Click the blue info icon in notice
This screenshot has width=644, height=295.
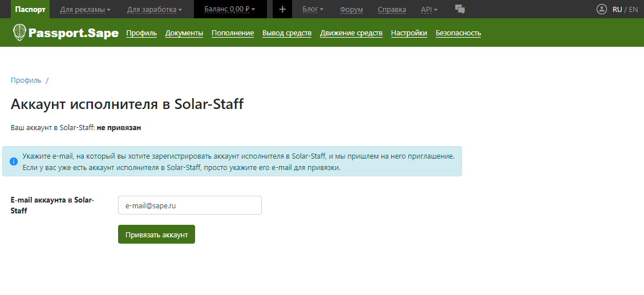[x=14, y=161]
